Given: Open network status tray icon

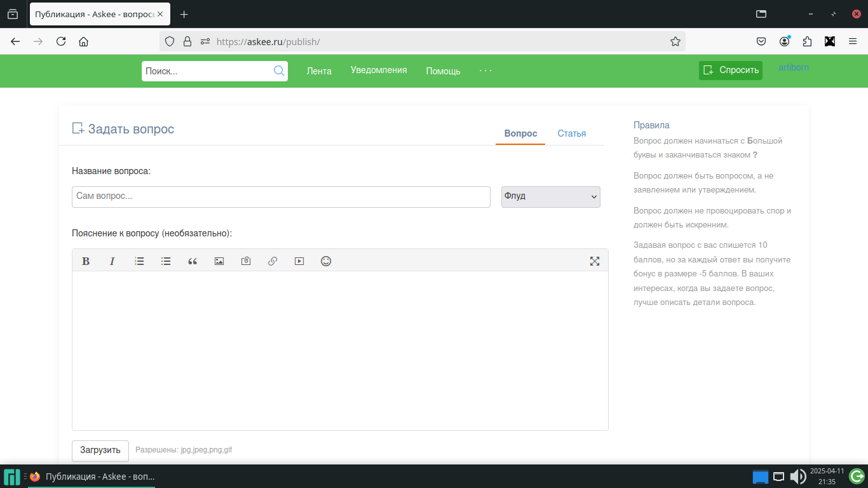Looking at the screenshot, I should point(778,477).
